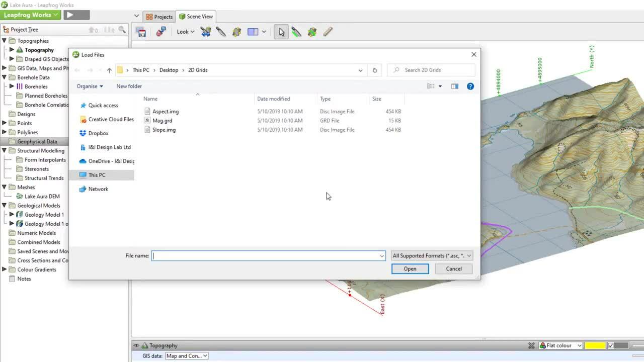Click the draw slicer line tool icon
The image size is (644, 362).
point(296,32)
